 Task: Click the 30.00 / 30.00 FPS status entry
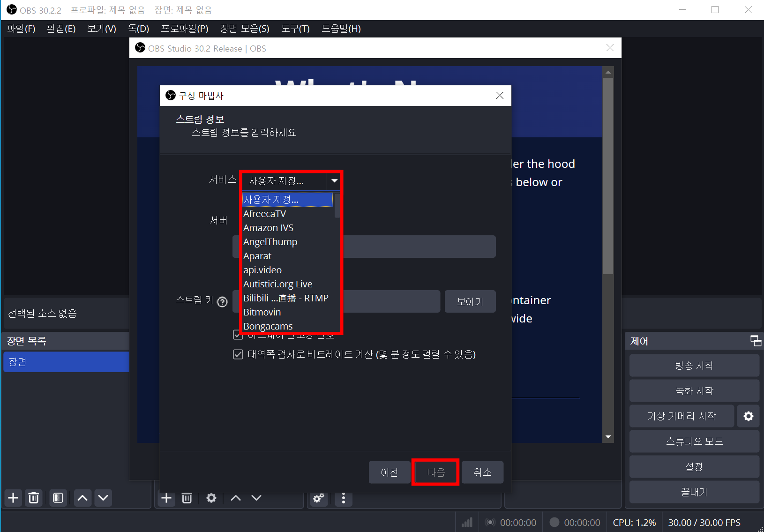(704, 523)
